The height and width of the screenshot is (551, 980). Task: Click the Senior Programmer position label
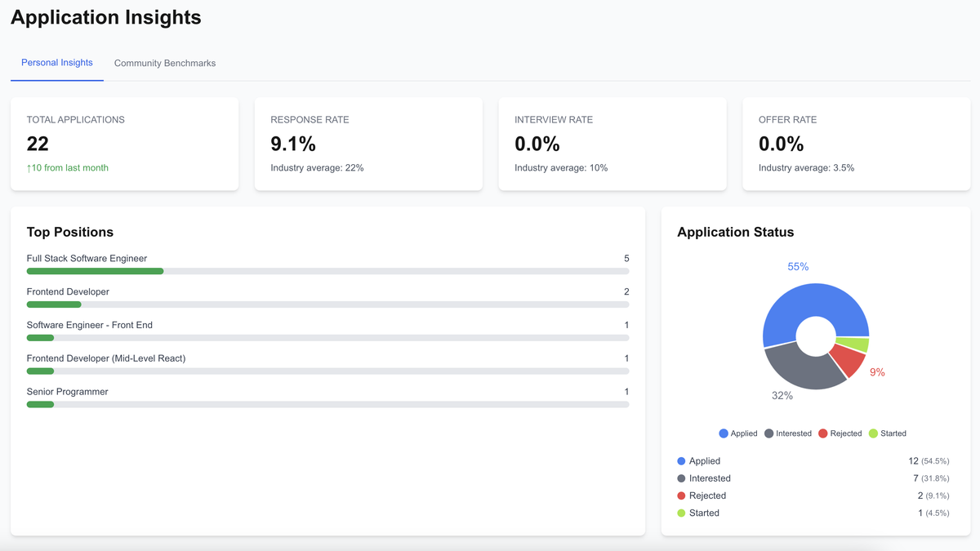tap(67, 391)
